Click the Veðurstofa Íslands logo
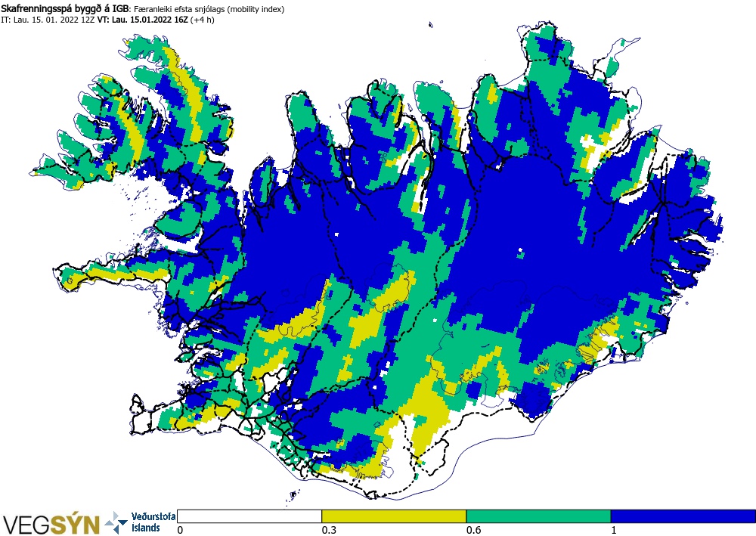This screenshot has width=756, height=536. pos(141,522)
